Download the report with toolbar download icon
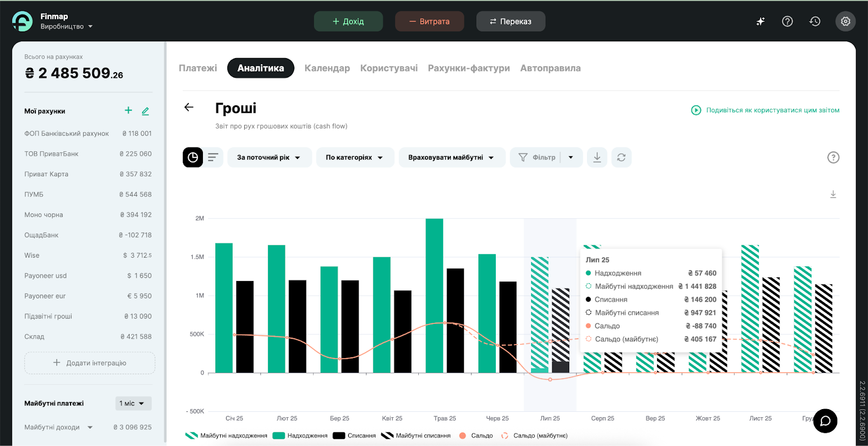868x446 pixels. coord(597,157)
